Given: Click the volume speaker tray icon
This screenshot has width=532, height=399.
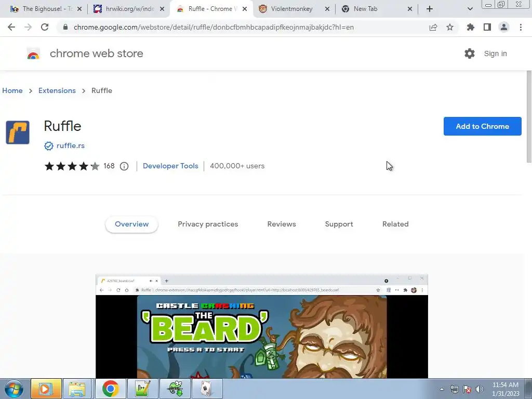Looking at the screenshot, I should pos(480,389).
